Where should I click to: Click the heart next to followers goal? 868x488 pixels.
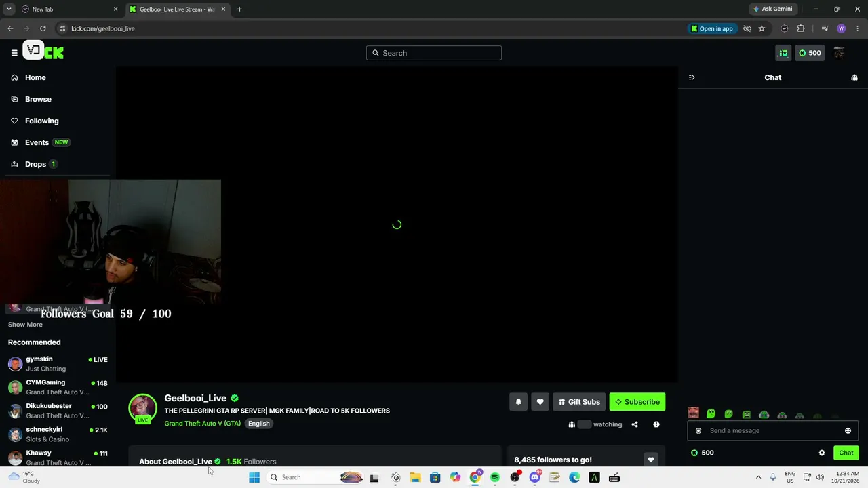(650, 460)
